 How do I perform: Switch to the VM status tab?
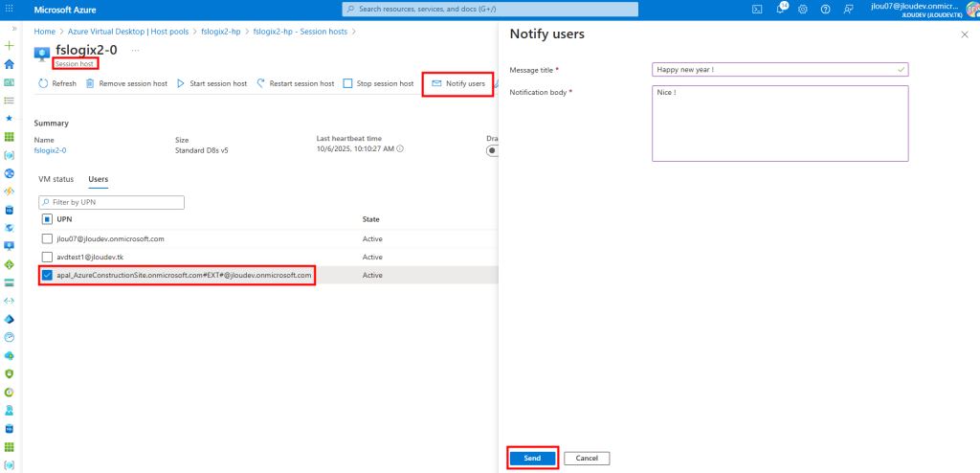click(56, 179)
